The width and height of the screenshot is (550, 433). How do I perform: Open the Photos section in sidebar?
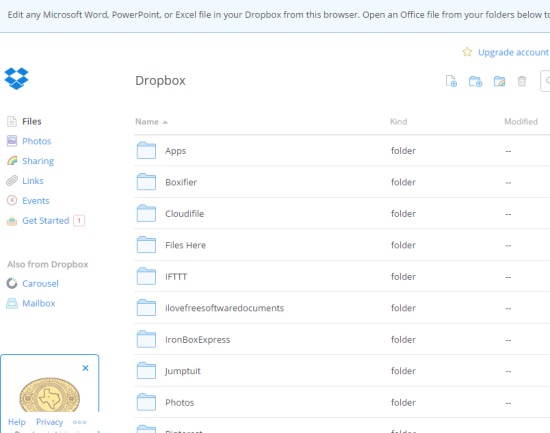[x=36, y=141]
